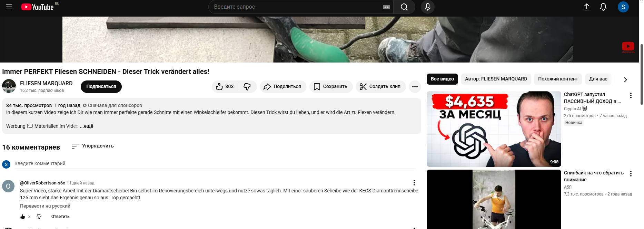
Task: Open Crypto AI channel link
Action: click(x=572, y=109)
